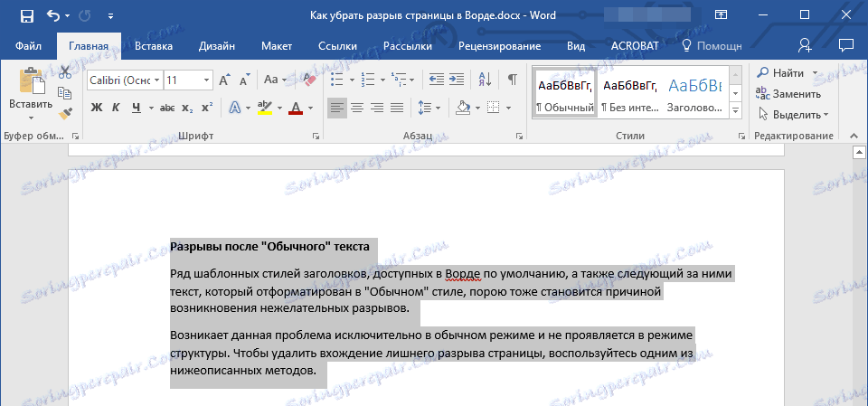
Task: Click the Save icon in the title bar
Action: [x=26, y=16]
